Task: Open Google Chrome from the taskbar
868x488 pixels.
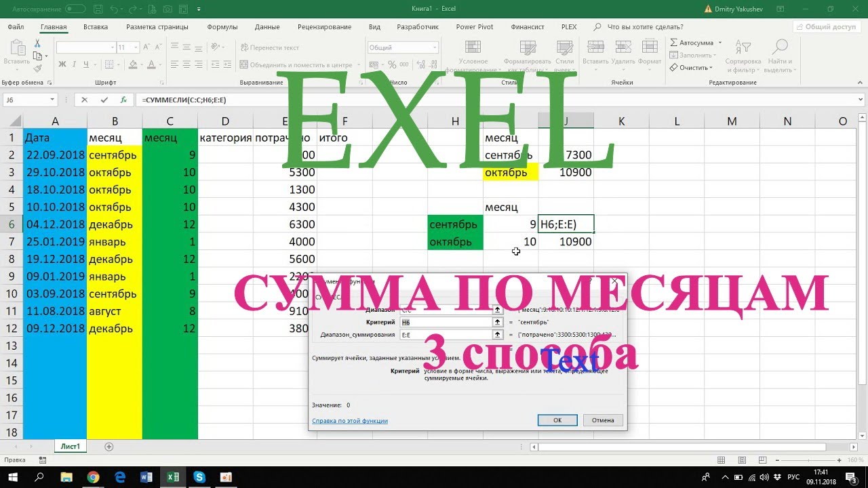Action: (94, 477)
